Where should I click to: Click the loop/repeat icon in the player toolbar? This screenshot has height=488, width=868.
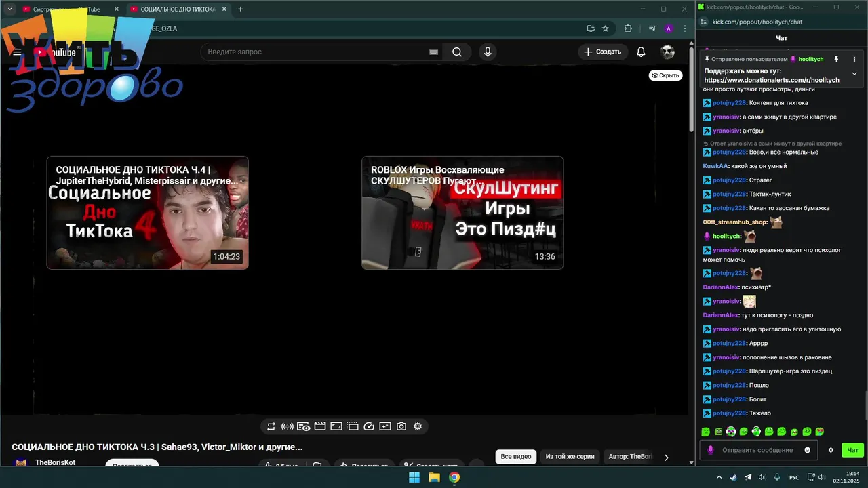click(271, 426)
